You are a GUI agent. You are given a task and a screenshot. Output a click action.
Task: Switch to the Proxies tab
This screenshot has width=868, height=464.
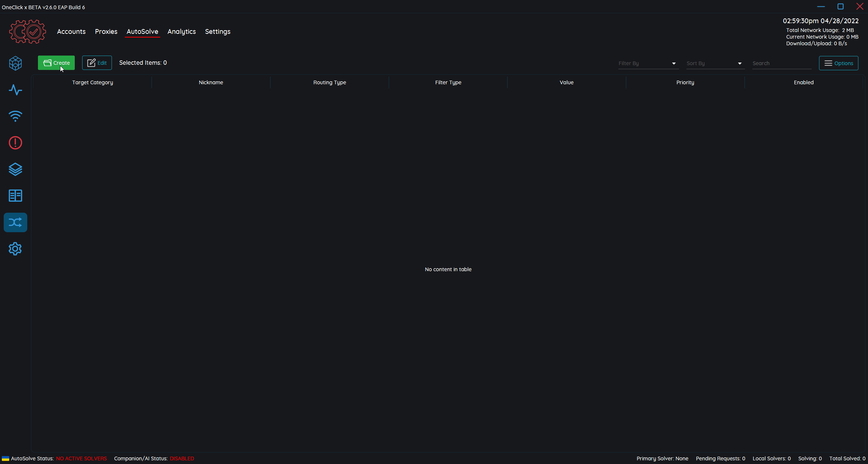click(106, 32)
